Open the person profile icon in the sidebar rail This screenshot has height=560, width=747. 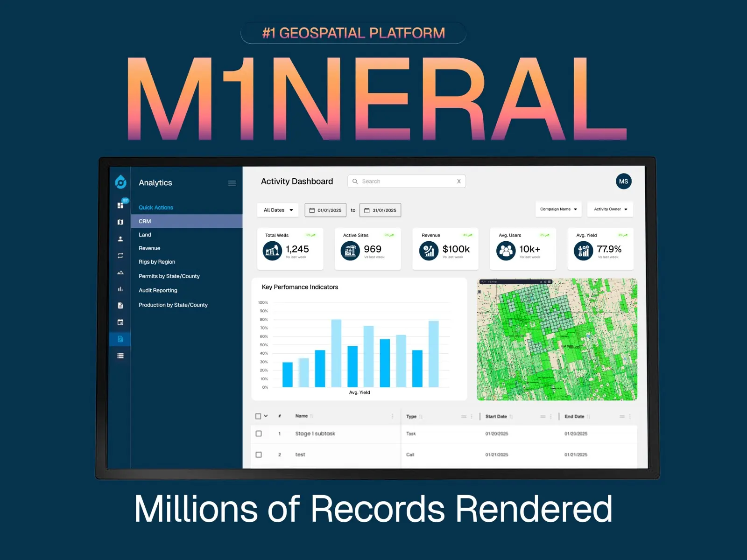120,239
